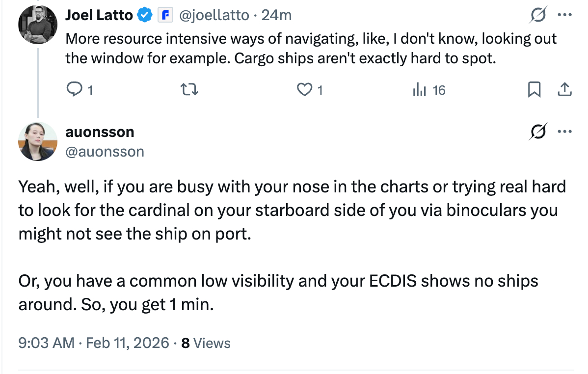Image resolution: width=588 pixels, height=374 pixels.
Task: Like Joel Latto's tweet
Action: pos(305,90)
